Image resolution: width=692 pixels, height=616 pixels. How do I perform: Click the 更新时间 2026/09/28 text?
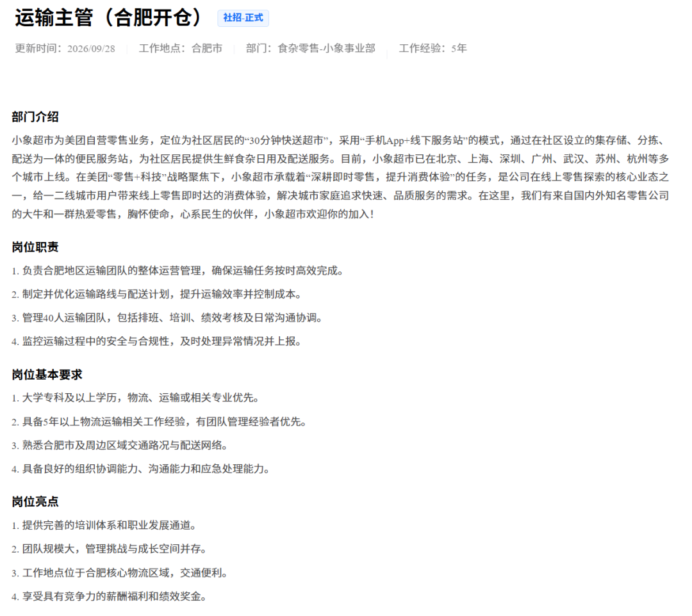click(65, 49)
